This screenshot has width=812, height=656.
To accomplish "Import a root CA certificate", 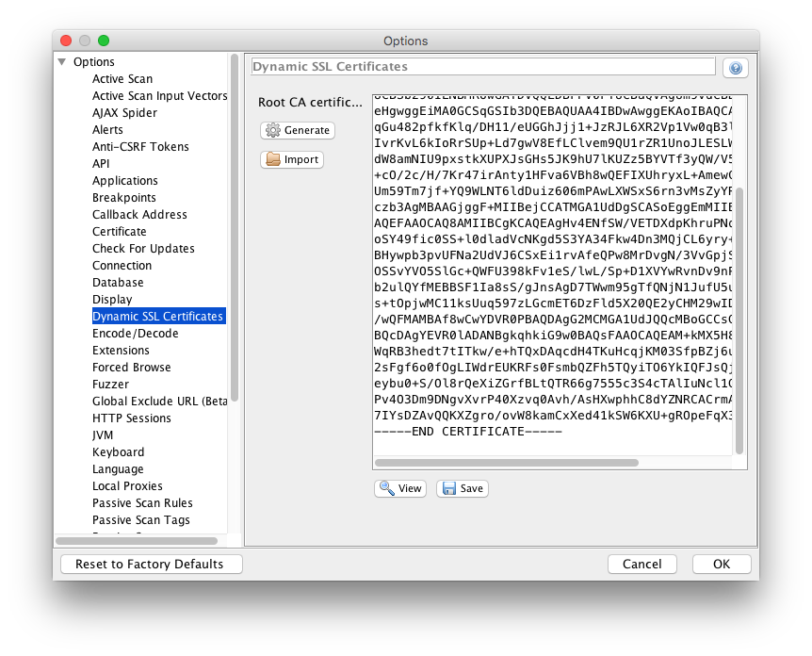I will (x=292, y=159).
